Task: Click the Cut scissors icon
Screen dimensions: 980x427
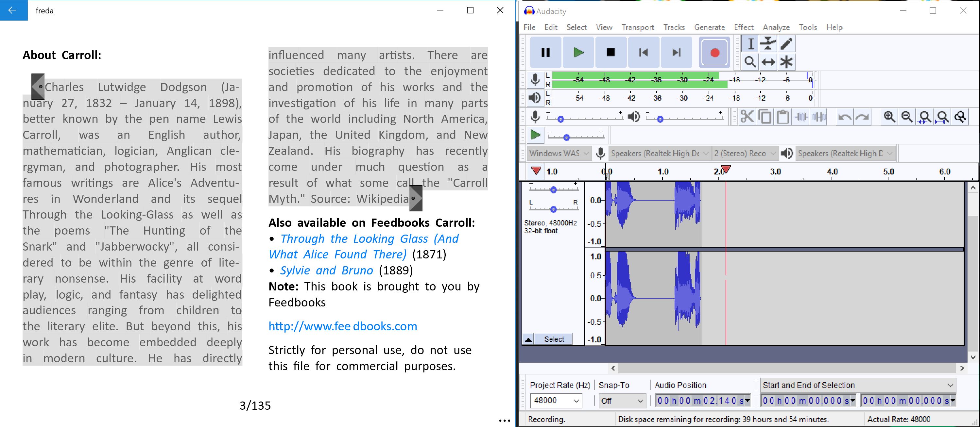Action: pos(747,117)
